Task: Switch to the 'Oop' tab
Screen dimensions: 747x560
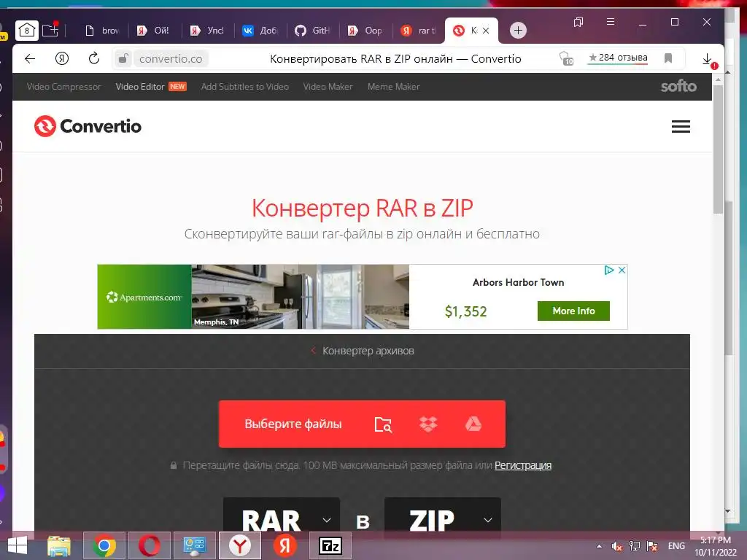Action: [x=365, y=31]
